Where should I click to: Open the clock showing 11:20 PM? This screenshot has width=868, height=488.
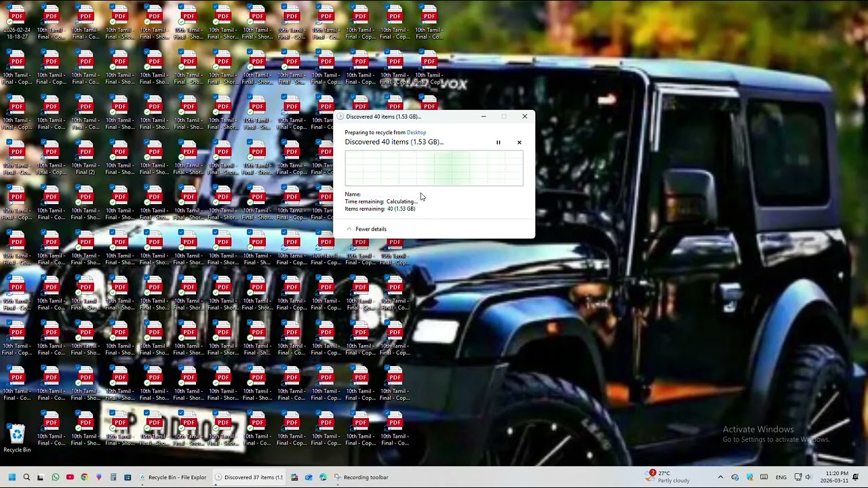pos(836,477)
